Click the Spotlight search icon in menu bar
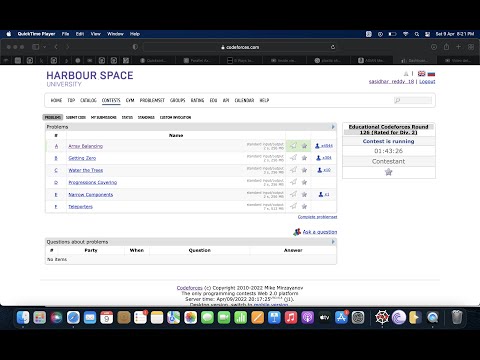The image size is (480, 360). 417,34
